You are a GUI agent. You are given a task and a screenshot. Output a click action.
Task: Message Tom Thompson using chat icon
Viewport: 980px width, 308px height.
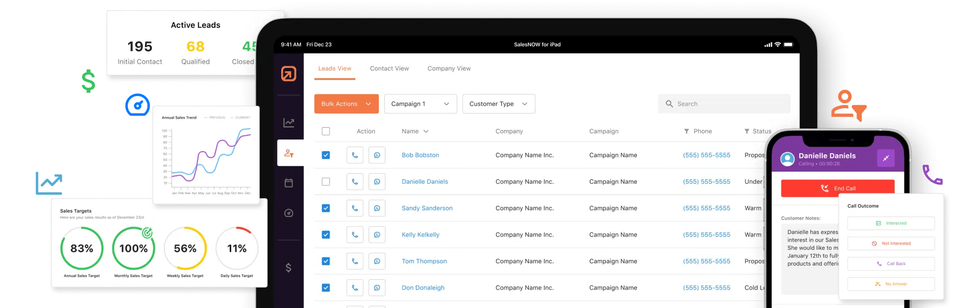[x=377, y=261]
